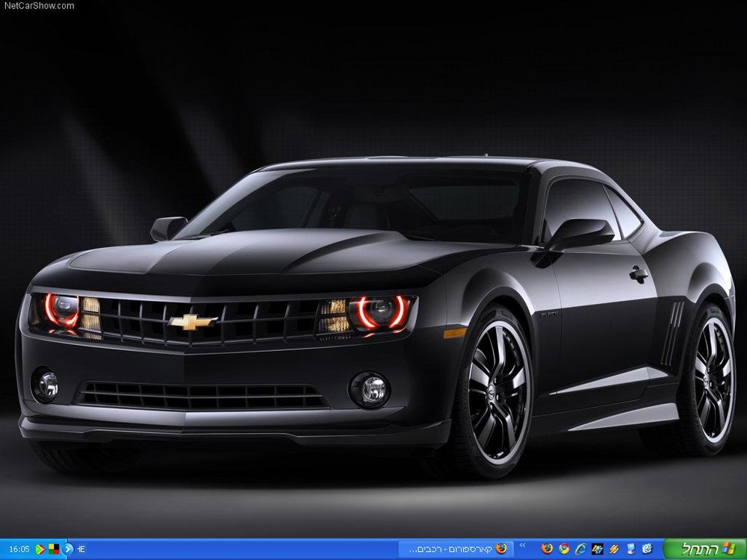747x560 pixels.
Task: Click the Windows flag logo on Start
Action: (728, 548)
